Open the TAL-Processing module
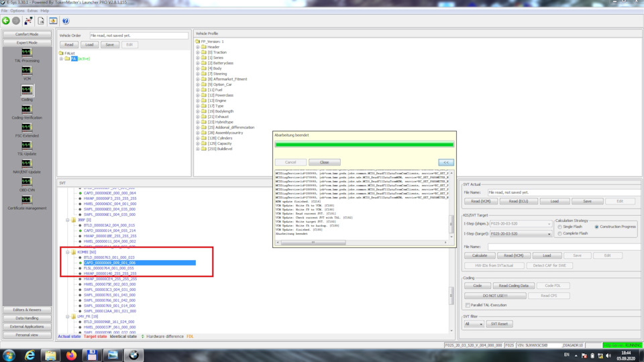Image resolution: width=644 pixels, height=362 pixels. point(27,52)
